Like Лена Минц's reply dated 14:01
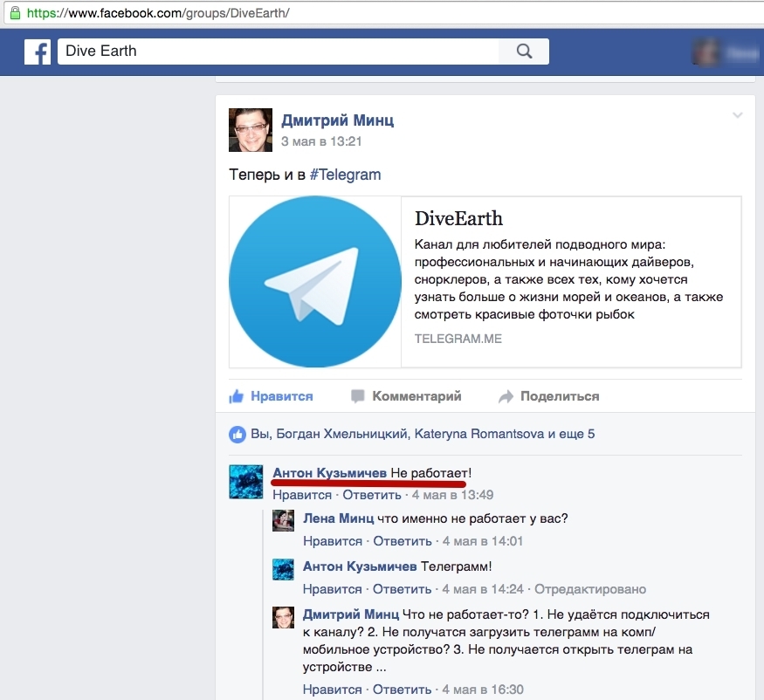This screenshot has width=764, height=700. (333, 541)
